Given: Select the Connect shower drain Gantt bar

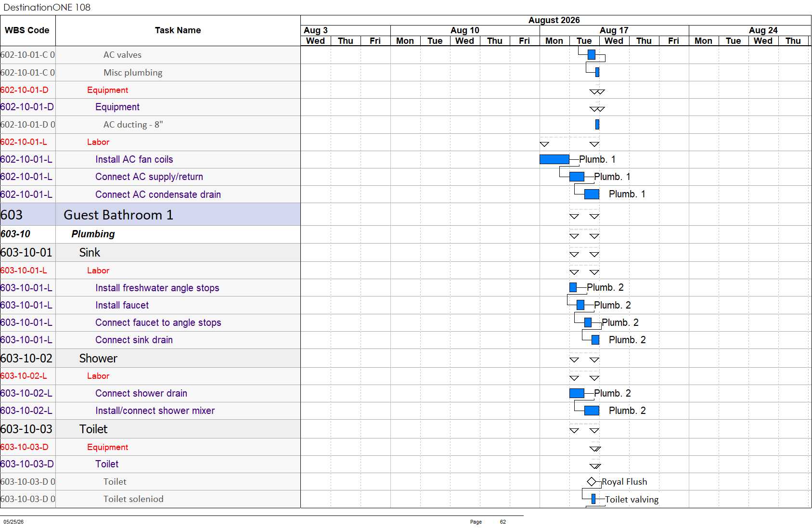Looking at the screenshot, I should pyautogui.click(x=577, y=393).
